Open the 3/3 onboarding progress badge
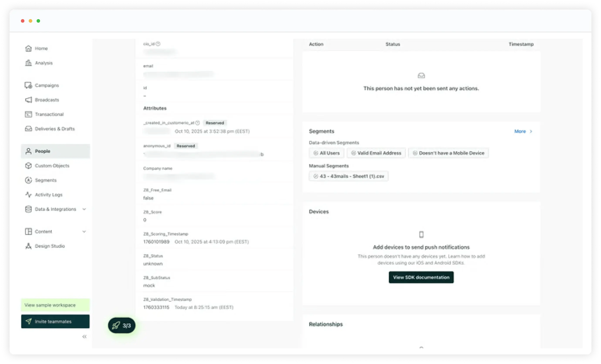This screenshot has width=601, height=364. point(122,325)
